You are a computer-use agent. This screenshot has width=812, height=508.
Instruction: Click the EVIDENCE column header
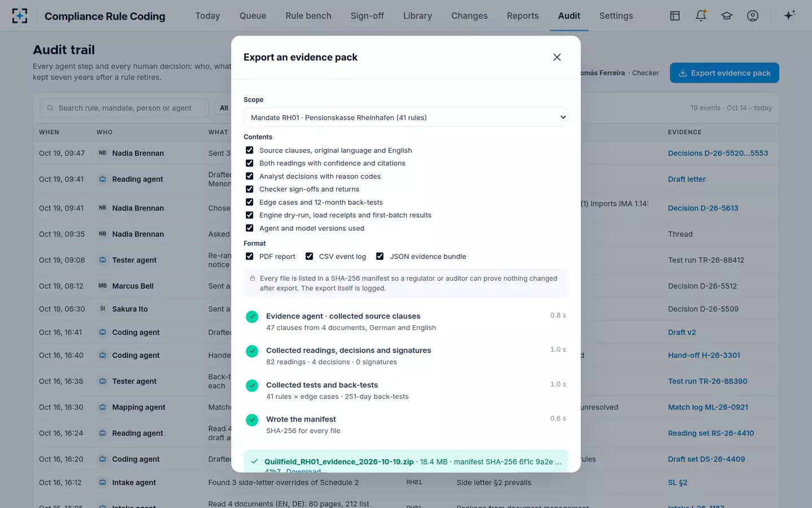tap(685, 132)
